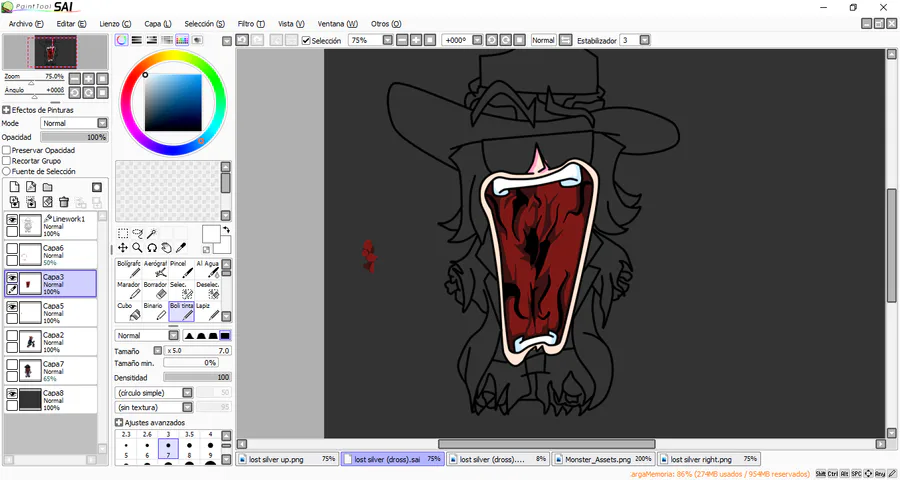The image size is (900, 480).
Task: Open the Archivo menu
Action: [26, 24]
